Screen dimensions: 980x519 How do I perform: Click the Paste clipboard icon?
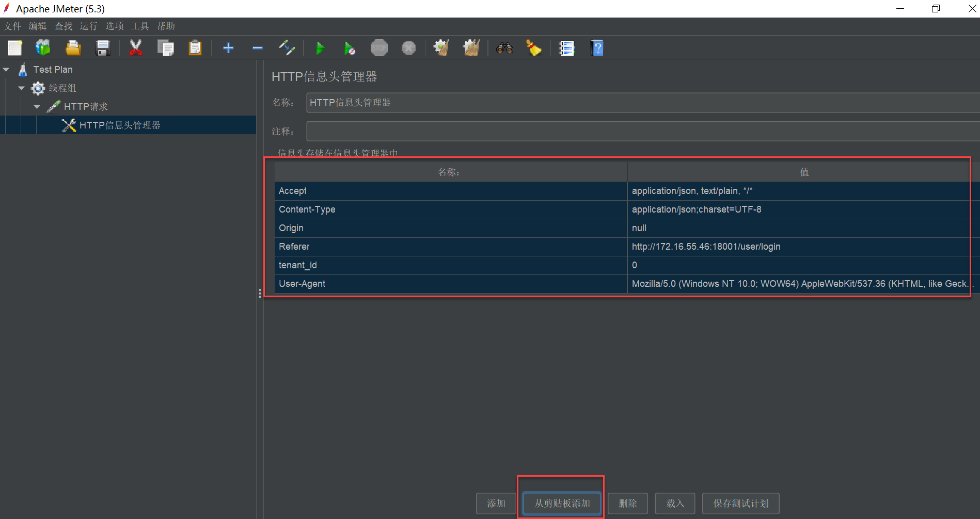coord(195,48)
